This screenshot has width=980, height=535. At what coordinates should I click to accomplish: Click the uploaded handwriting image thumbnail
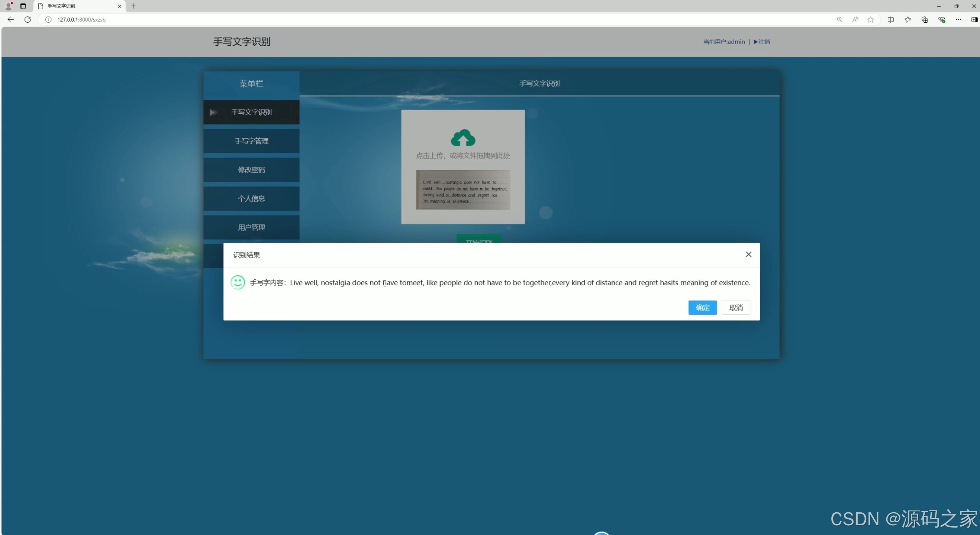coord(462,190)
